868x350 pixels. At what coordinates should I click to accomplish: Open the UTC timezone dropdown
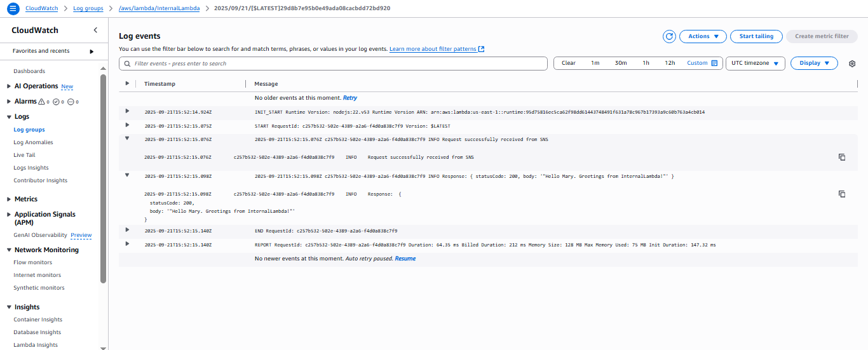[x=756, y=64]
